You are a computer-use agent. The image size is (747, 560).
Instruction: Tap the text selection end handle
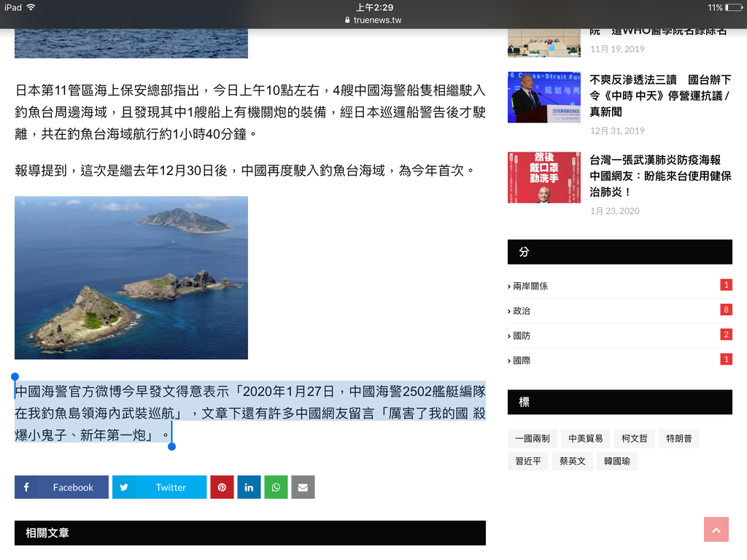(172, 446)
